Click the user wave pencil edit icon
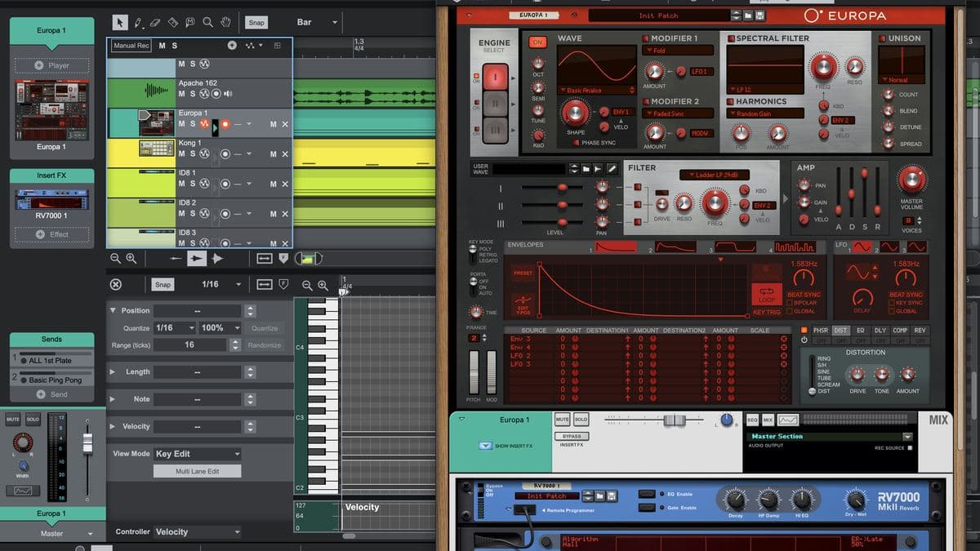The image size is (980, 551). (612, 169)
